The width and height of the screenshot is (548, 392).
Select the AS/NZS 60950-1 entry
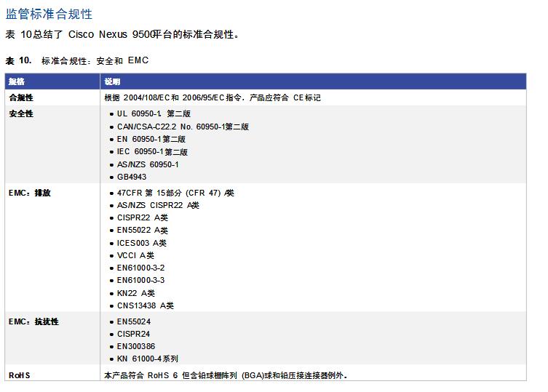point(148,164)
